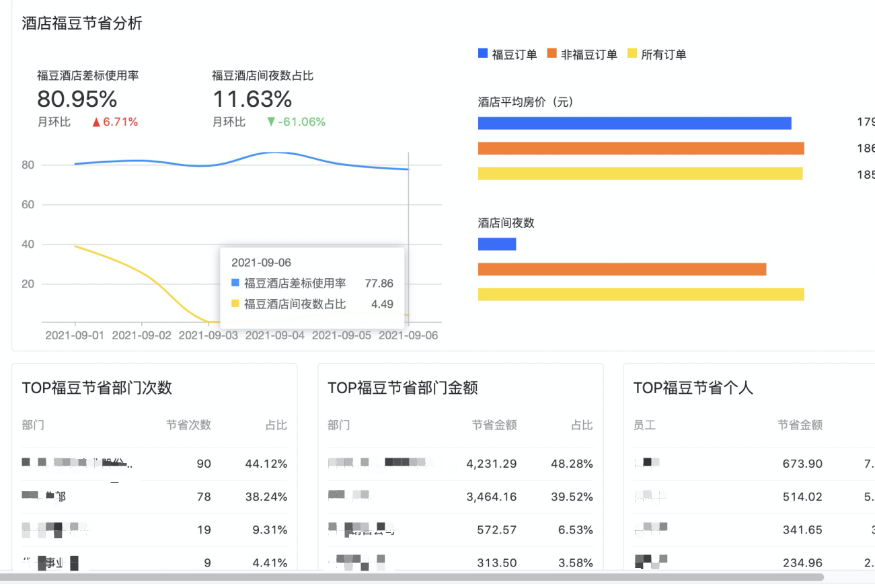Click the 38.24% cell

point(266,497)
